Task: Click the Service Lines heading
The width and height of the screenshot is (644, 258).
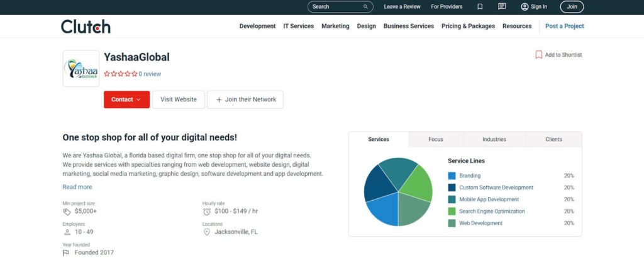Action: pos(466,160)
